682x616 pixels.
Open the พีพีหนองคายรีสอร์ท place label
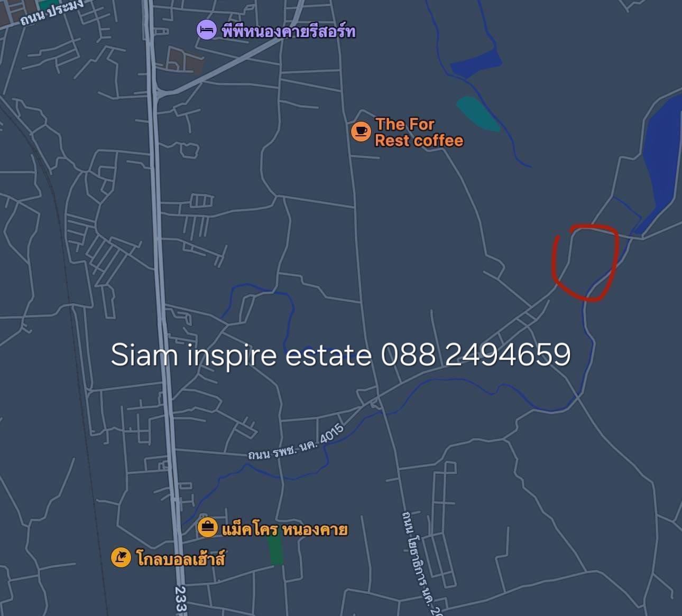[289, 31]
